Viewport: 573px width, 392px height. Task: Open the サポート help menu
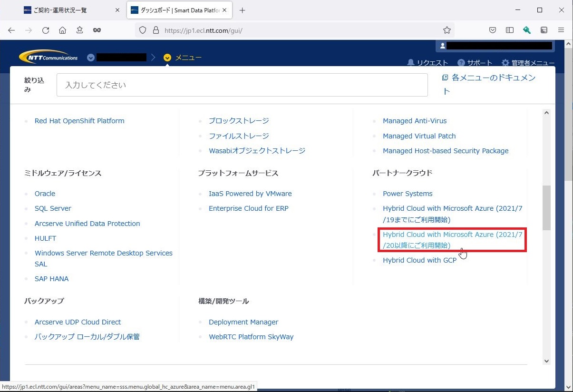coord(475,63)
